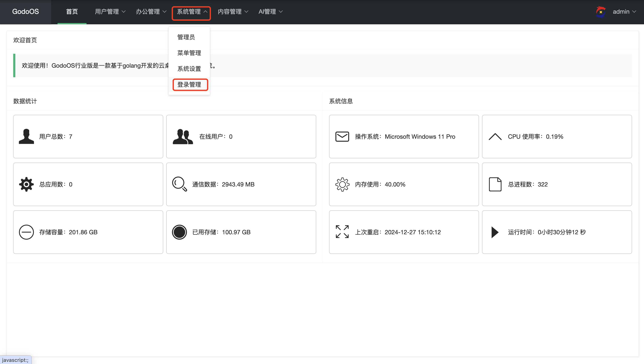Click the user silhouette icon beside 用户总数
This screenshot has width=644, height=364.
pyautogui.click(x=26, y=136)
